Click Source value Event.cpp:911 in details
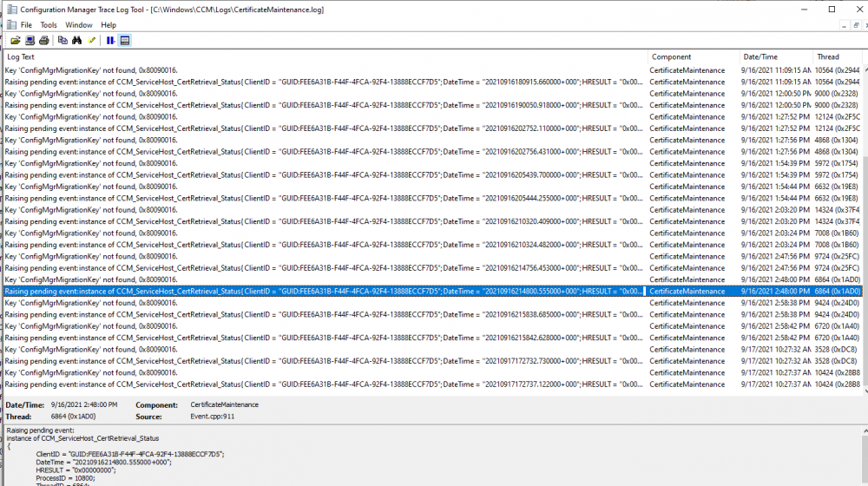Viewport: 868px width, 486px height. (x=213, y=417)
